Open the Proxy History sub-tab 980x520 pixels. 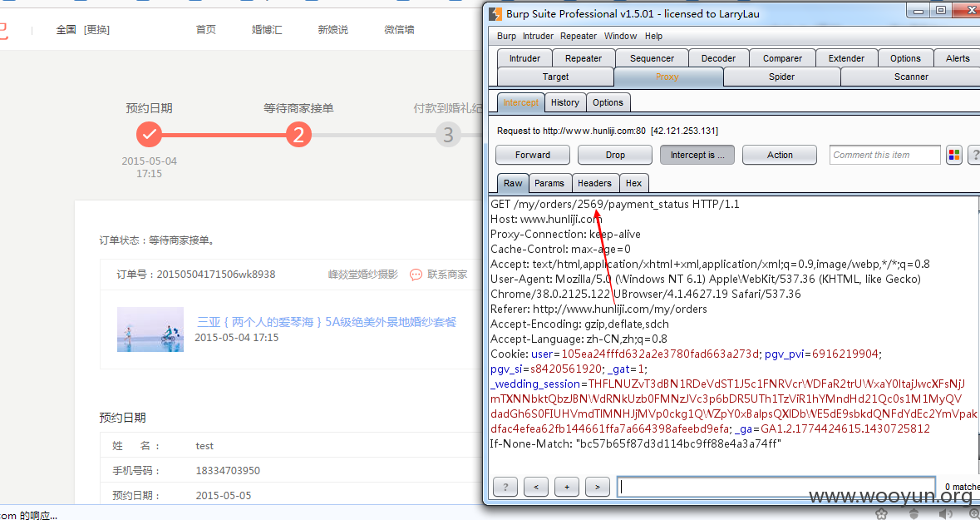click(565, 102)
